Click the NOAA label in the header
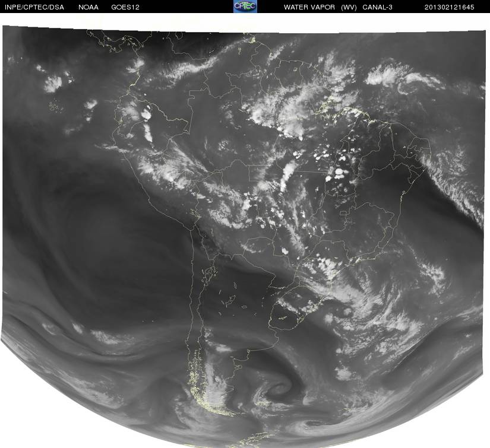Screen dimensions: 490x448 pos(88,7)
